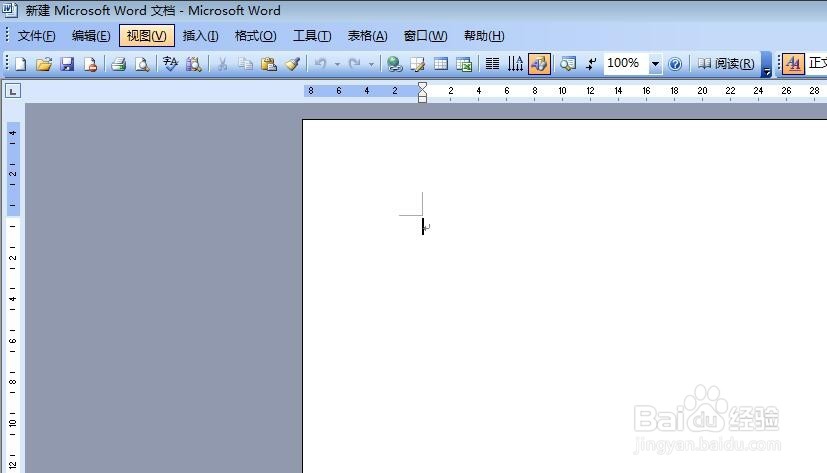Viewport: 827px width, 473px height.
Task: Insert a hyperlink with globe icon
Action: click(394, 64)
